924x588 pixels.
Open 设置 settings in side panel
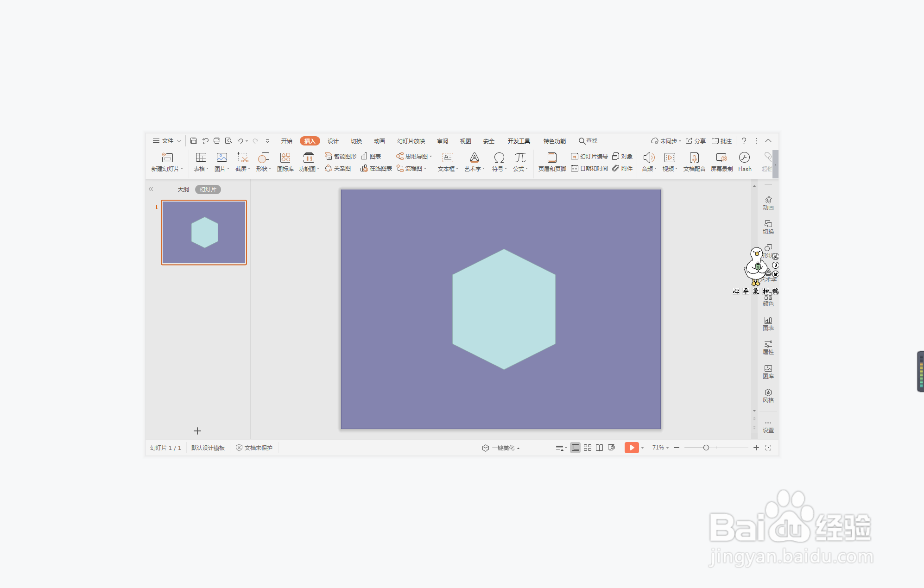pyautogui.click(x=768, y=427)
